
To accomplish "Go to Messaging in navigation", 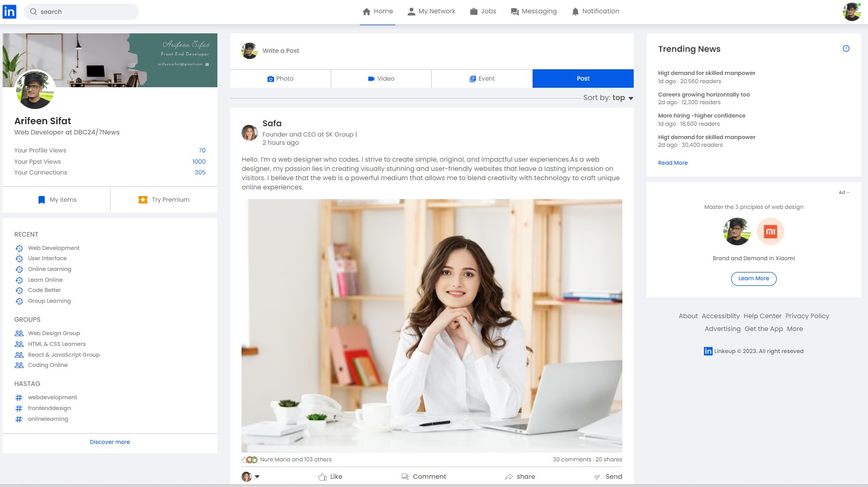I will click(x=534, y=11).
